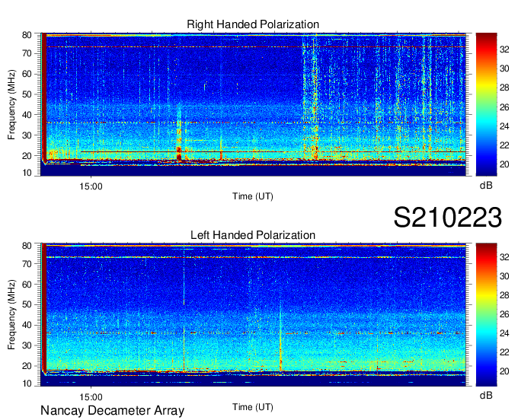Click the 10 MHz tick of upper plot

[27, 173]
